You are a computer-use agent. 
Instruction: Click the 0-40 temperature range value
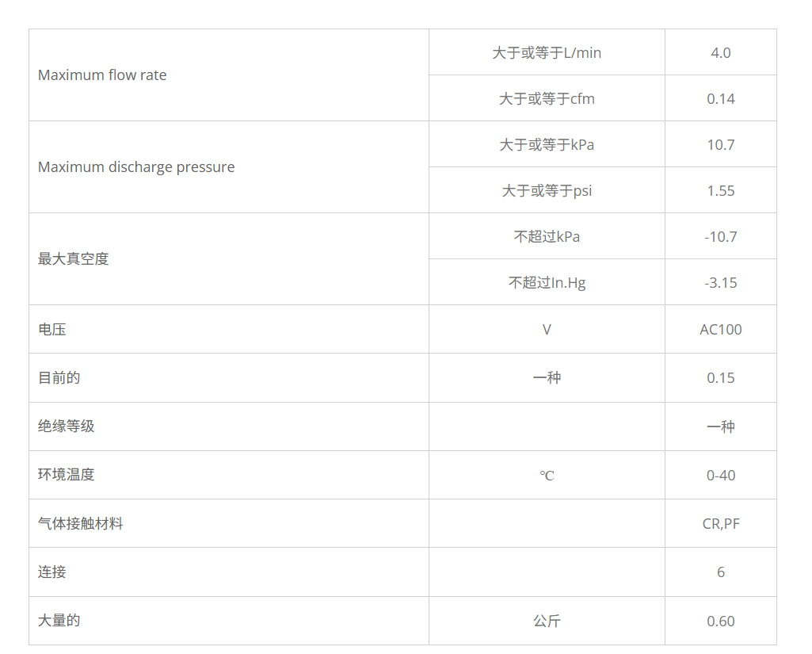pyautogui.click(x=721, y=476)
